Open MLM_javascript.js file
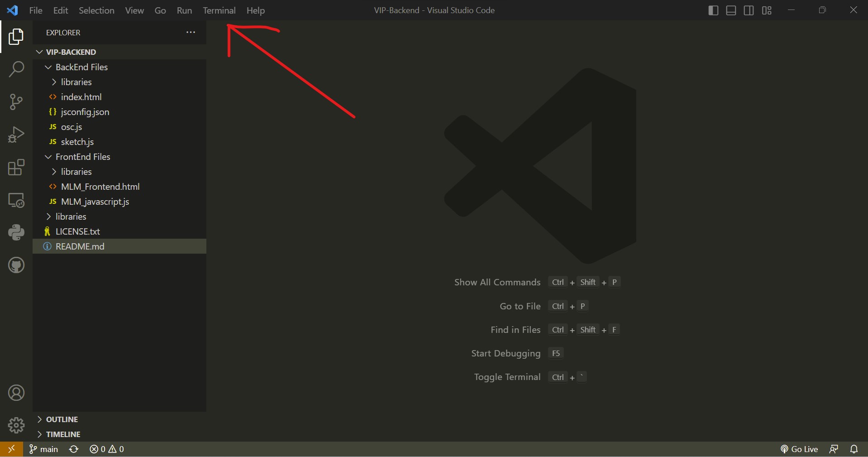The width and height of the screenshot is (868, 457). coord(119,202)
